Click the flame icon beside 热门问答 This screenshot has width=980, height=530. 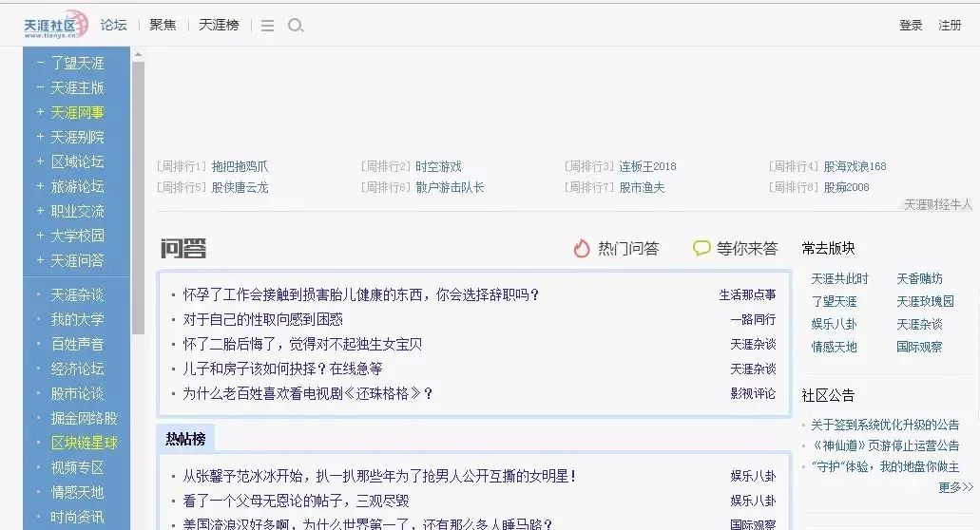coord(582,249)
